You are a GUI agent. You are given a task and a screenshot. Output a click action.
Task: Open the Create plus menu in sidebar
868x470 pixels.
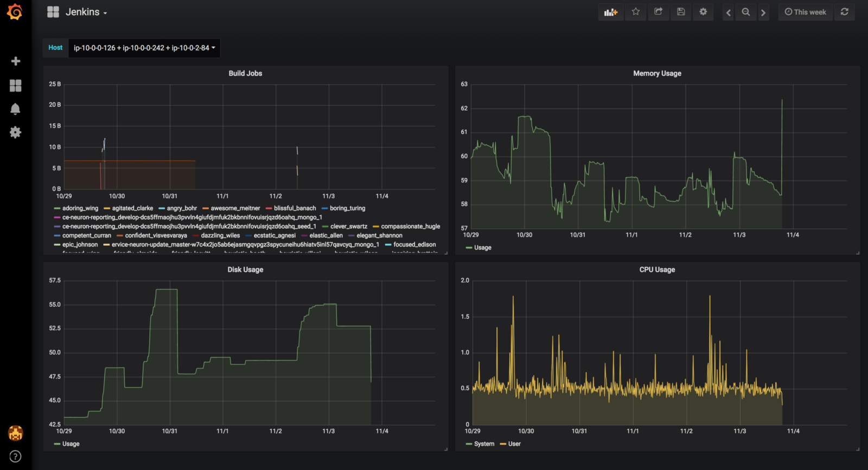point(16,61)
